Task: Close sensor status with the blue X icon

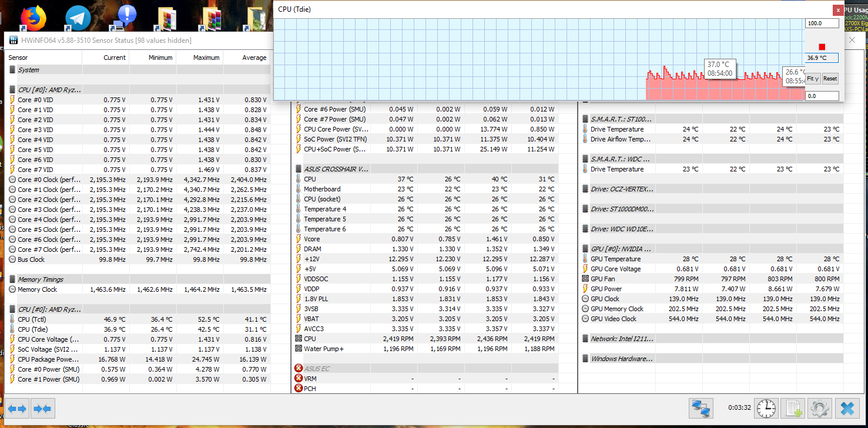Action: pyautogui.click(x=847, y=408)
